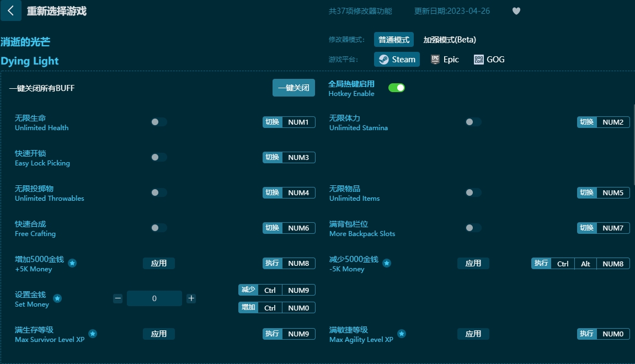635x364 pixels.
Task: Click NUM1 hotkey box for Unlimited Health
Action: (298, 122)
